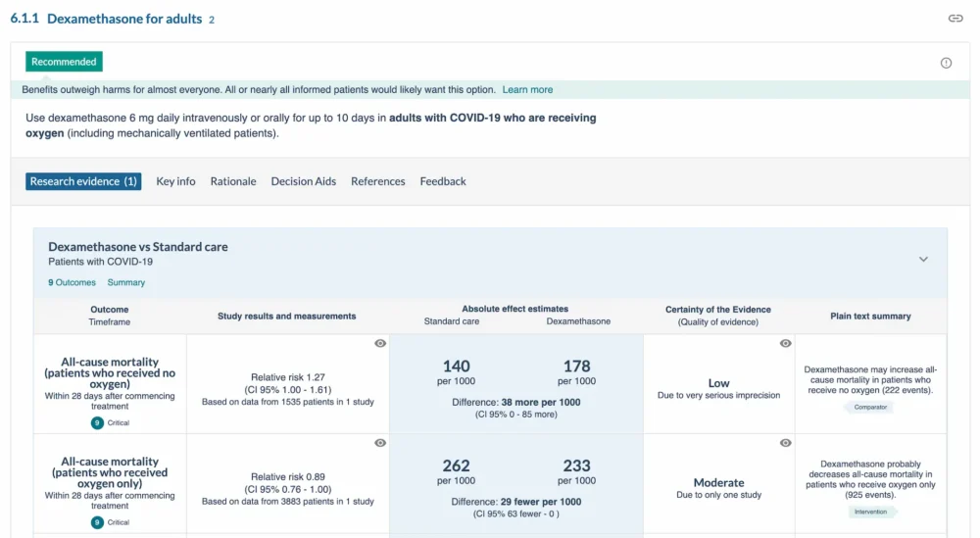Copy section permalink via the chain-link icon
The height and width of the screenshot is (538, 980).
(955, 19)
